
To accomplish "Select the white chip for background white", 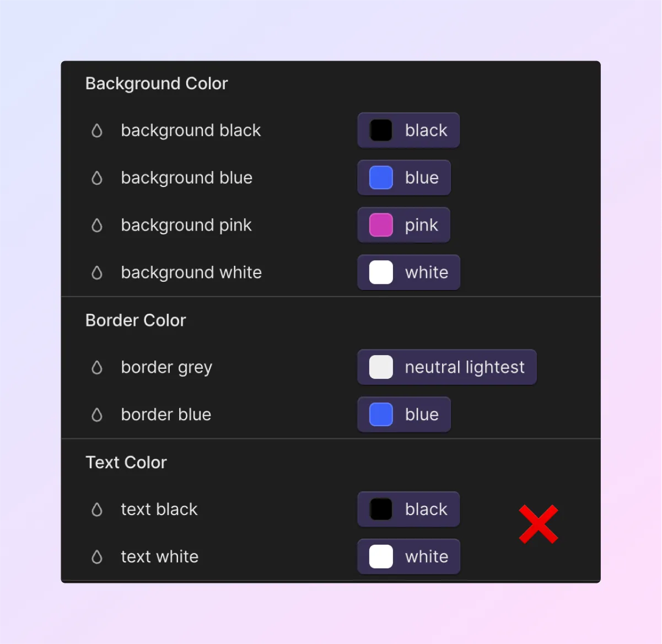I will [x=409, y=272].
